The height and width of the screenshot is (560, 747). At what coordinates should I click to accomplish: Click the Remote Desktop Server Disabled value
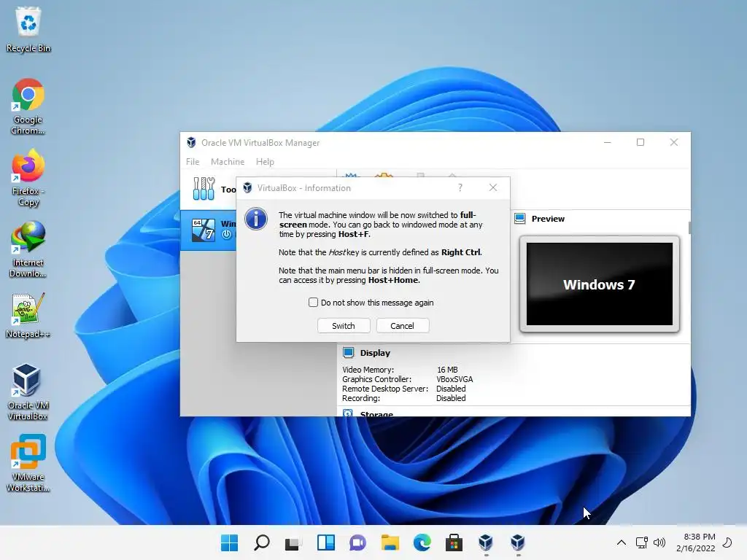451,389
